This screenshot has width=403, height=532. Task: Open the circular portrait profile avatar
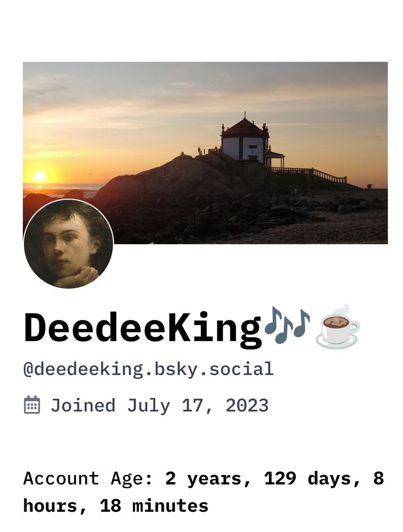pyautogui.click(x=68, y=244)
